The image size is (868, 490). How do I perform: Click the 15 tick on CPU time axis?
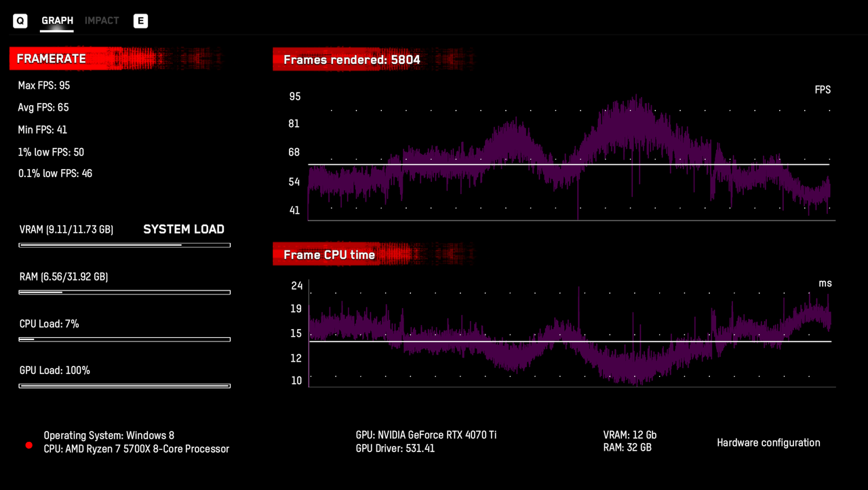pyautogui.click(x=296, y=333)
